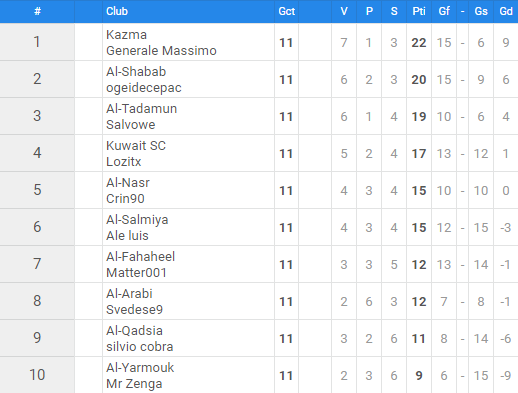Click the Gd column header

506,11
